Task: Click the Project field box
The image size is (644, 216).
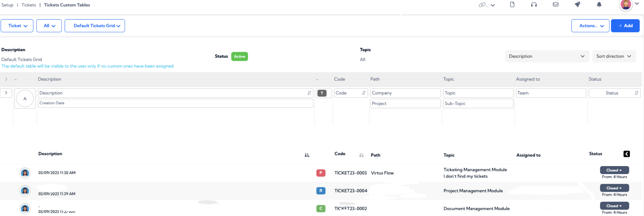Action: pos(405,104)
